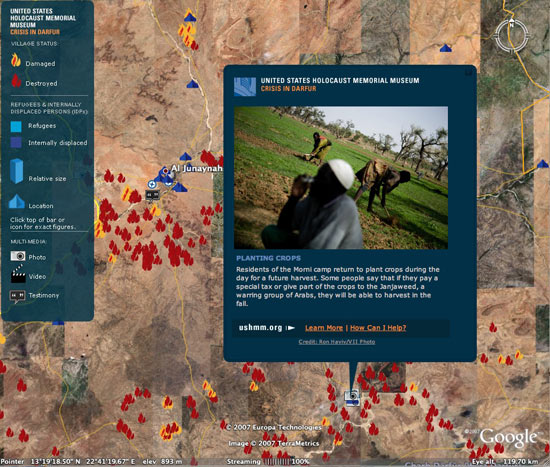Click the Video clapperboard icon in legend
Viewport: 550px width, 467px height.
pos(18,274)
